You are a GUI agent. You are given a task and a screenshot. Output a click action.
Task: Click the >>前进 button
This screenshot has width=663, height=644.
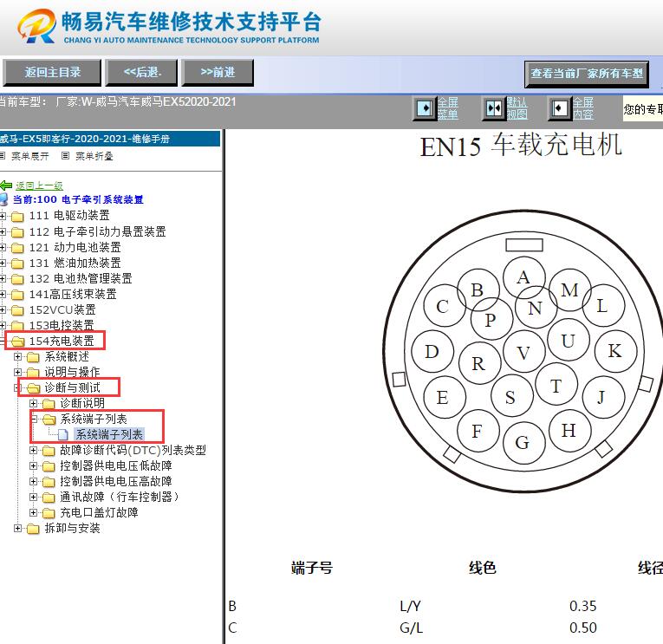(218, 73)
